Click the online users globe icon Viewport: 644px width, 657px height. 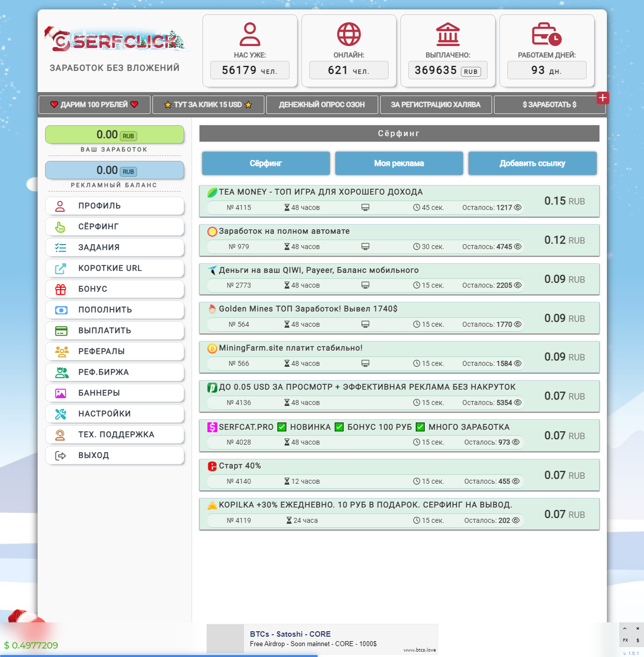tap(349, 34)
